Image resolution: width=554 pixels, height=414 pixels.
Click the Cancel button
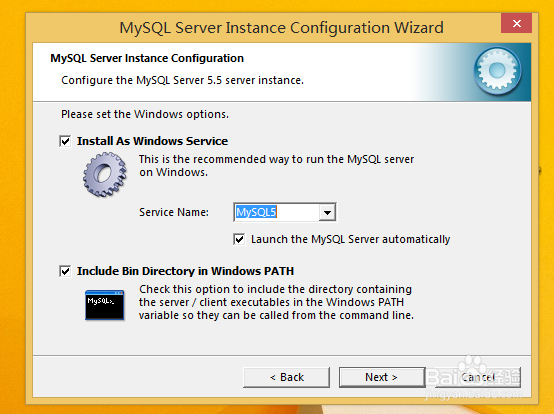coord(478,377)
